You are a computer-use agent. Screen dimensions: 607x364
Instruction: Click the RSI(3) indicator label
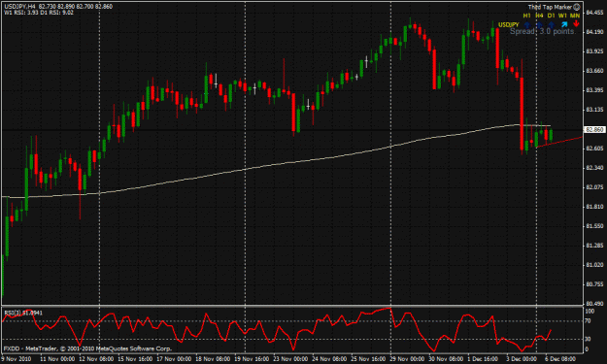(x=23, y=313)
